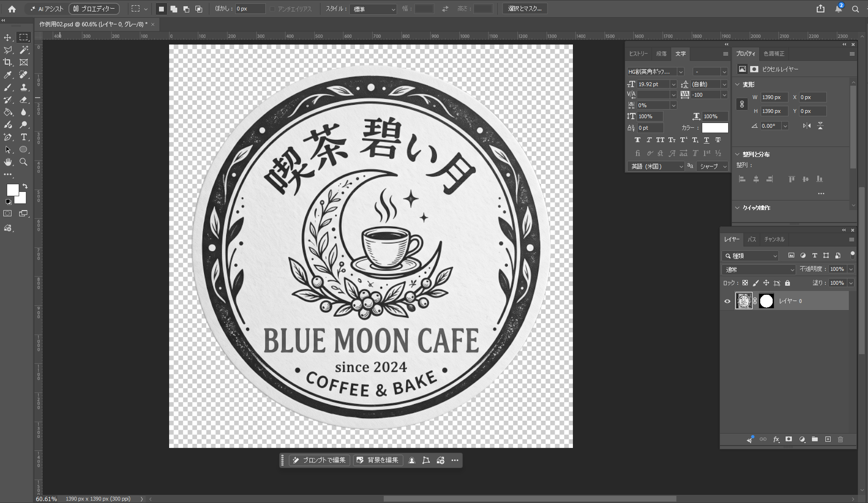Hide レイヤー 0 with eye icon

pos(727,301)
